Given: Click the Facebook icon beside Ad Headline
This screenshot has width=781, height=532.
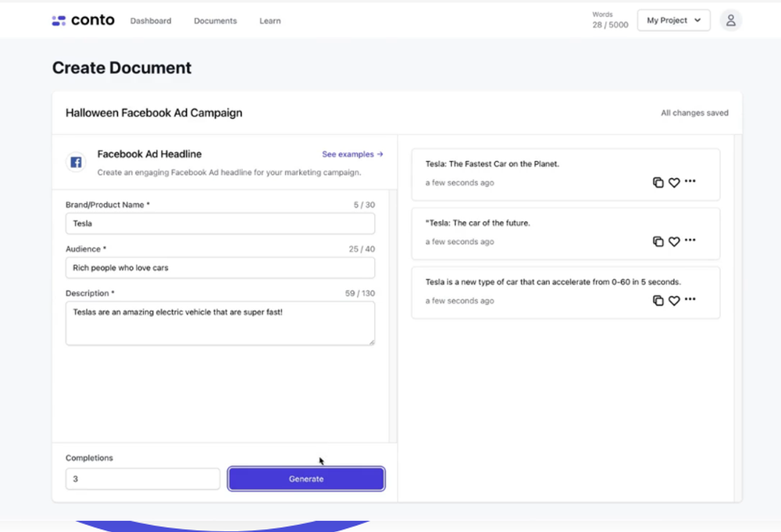Looking at the screenshot, I should point(77,162).
